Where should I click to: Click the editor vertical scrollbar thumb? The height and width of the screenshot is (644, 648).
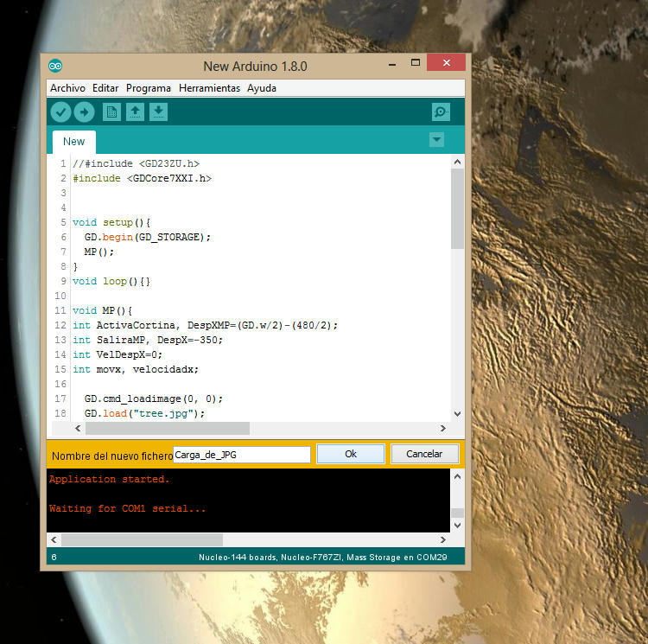click(457, 208)
